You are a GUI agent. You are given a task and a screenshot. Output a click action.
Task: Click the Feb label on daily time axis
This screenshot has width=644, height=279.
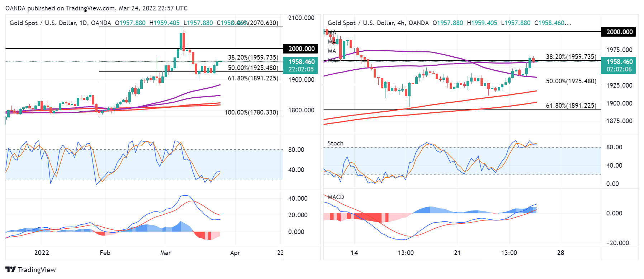click(x=105, y=253)
